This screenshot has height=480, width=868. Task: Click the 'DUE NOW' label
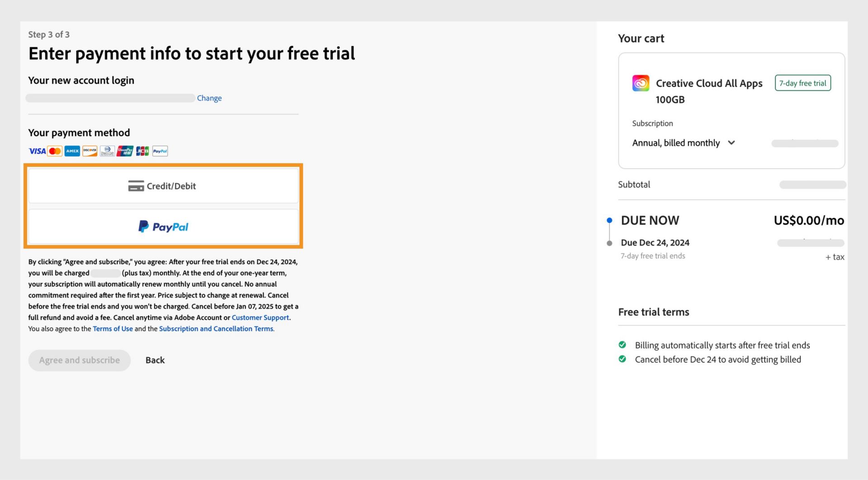point(650,220)
